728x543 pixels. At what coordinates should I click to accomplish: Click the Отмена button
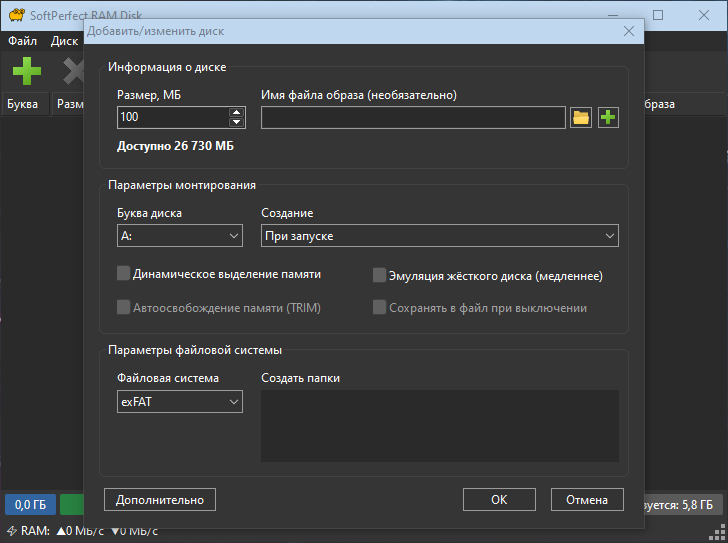[x=586, y=500]
